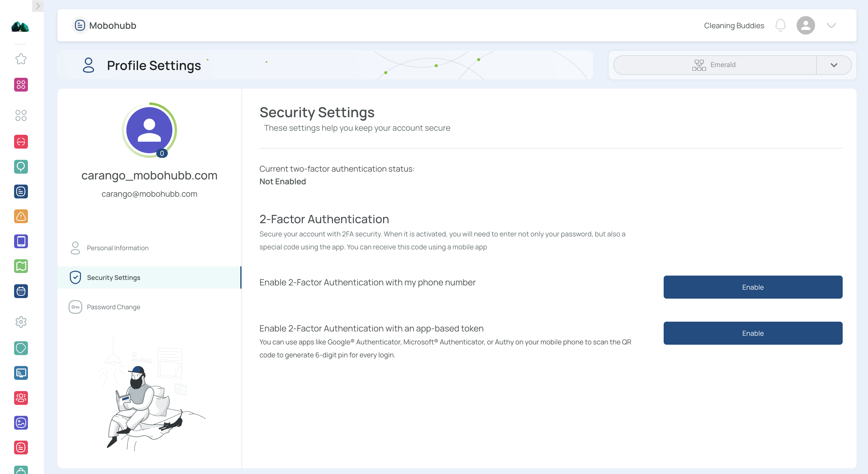Open the blue screen cast icon
Viewport: 868px width, 474px height.
(21, 373)
